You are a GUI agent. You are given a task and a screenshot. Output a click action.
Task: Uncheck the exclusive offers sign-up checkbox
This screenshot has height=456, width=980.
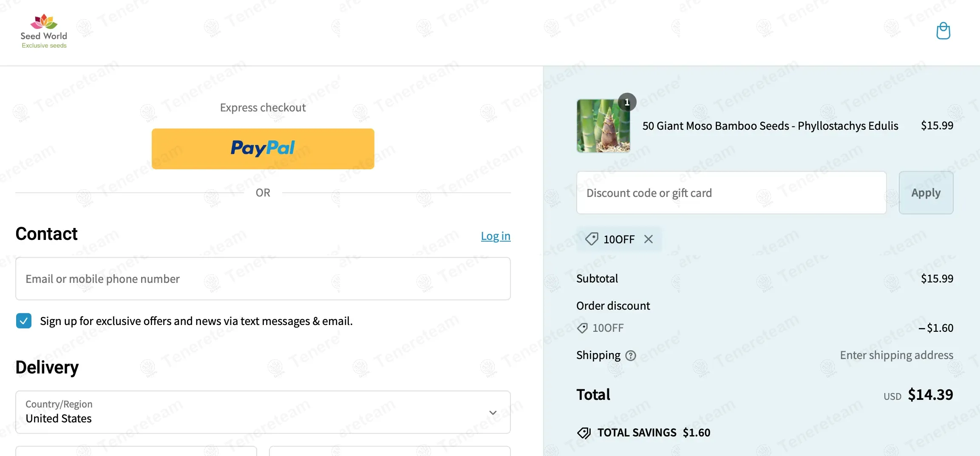24,321
